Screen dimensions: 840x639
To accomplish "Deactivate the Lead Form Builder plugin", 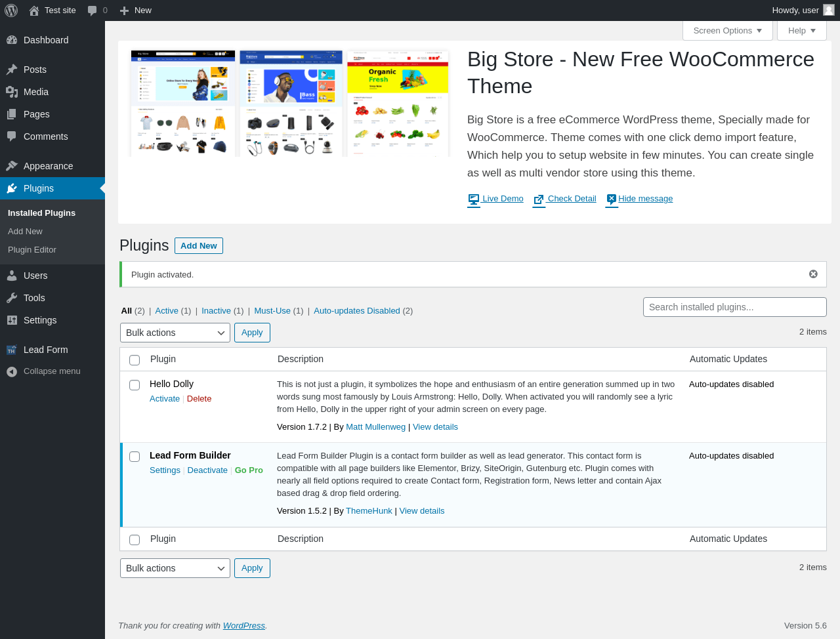I will (207, 470).
